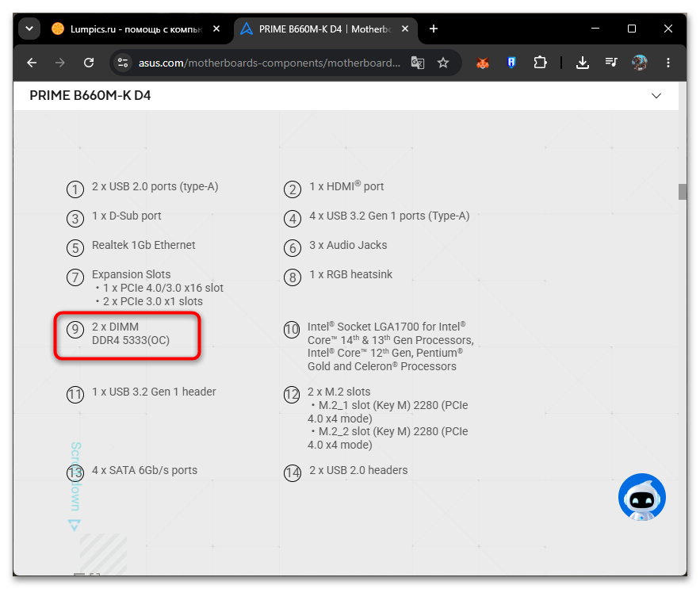The width and height of the screenshot is (700, 589).
Task: Open the chatbot robot assistant
Action: click(x=641, y=497)
